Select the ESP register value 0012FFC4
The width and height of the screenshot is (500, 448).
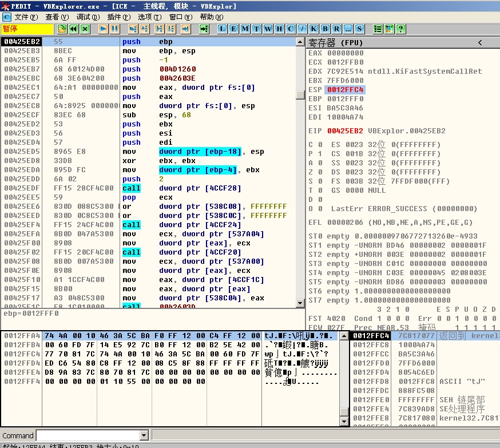pyautogui.click(x=345, y=90)
